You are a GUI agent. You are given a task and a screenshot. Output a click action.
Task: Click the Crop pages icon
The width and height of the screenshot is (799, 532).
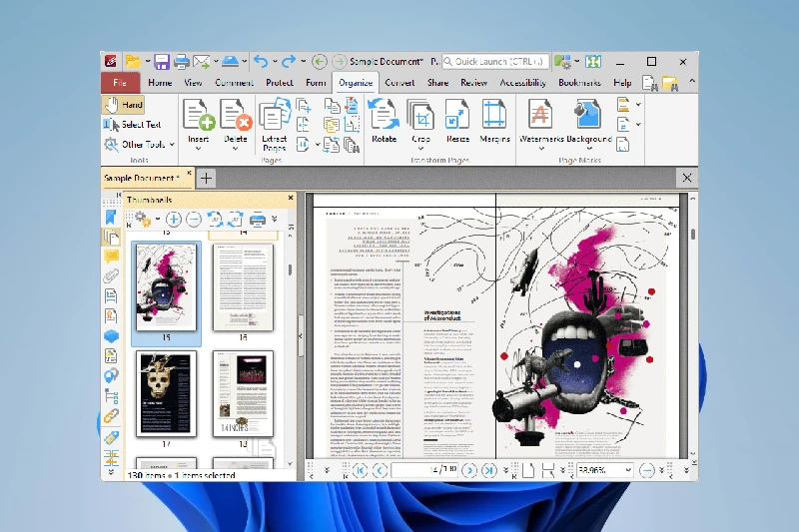pos(420,114)
